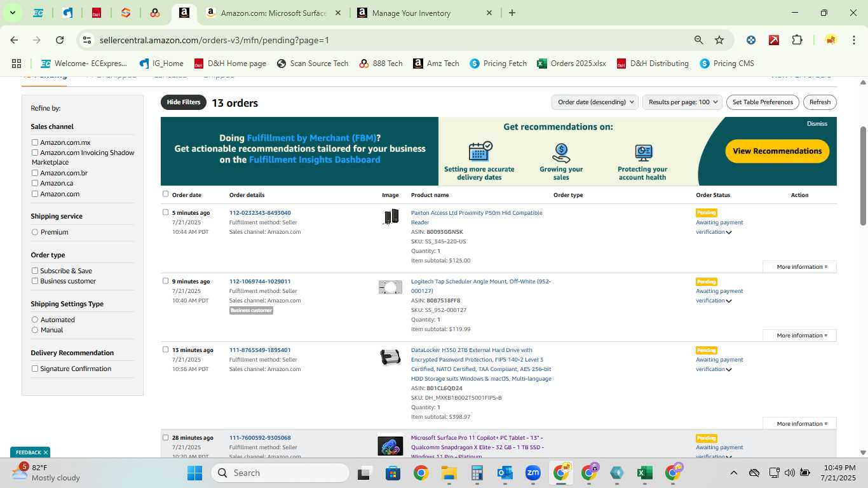
Task: Open File Explorer from the taskbar
Action: (x=449, y=473)
